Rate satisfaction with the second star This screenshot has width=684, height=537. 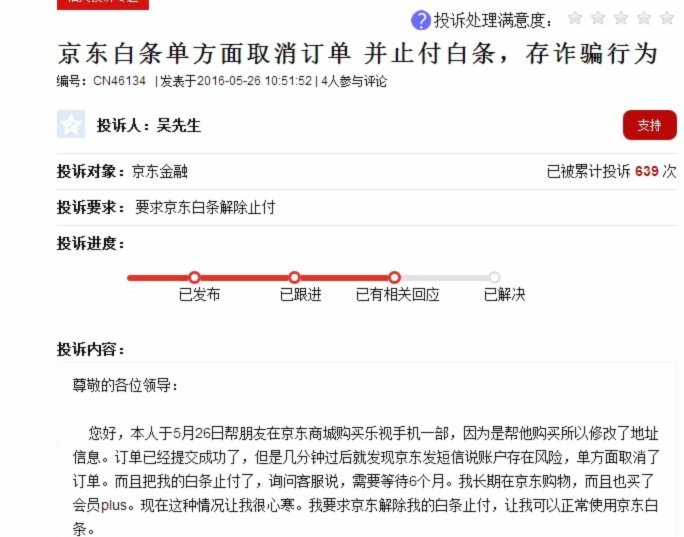coord(598,18)
